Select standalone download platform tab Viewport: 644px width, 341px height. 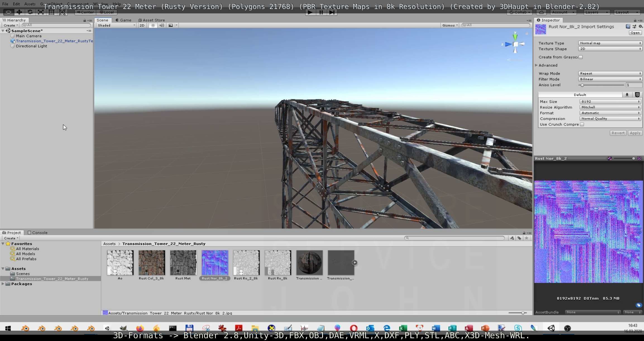[627, 95]
